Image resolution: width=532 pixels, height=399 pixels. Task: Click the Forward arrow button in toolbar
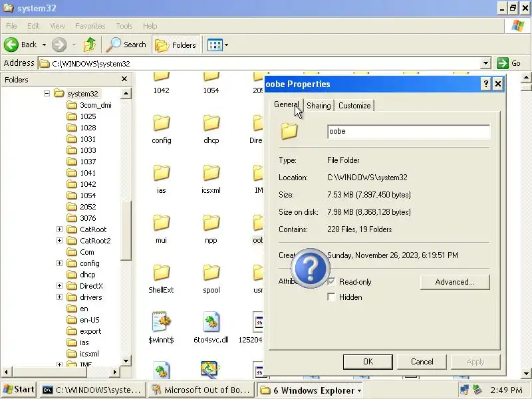(59, 45)
